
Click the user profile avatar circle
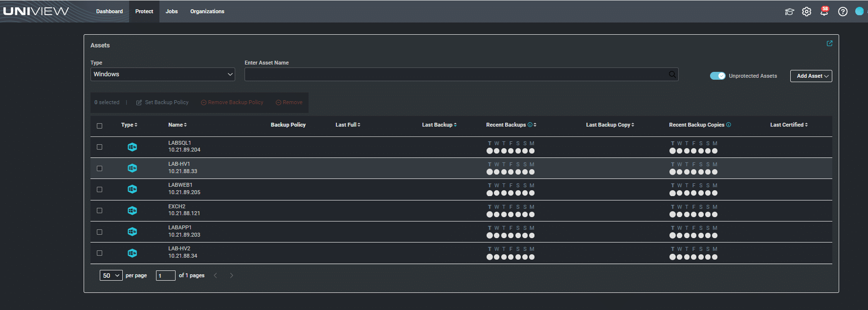pos(859,11)
